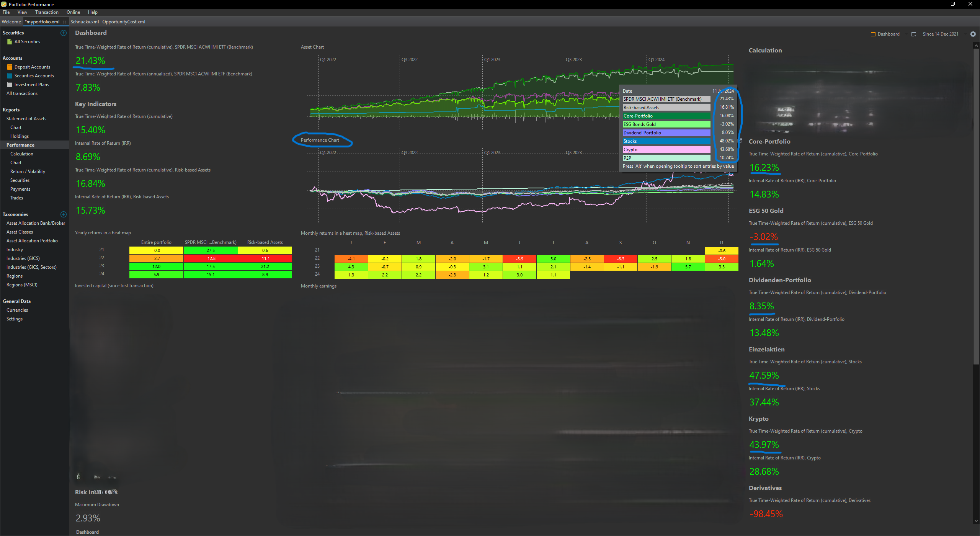Switch to the OpportunityCost.xml tab
The height and width of the screenshot is (536, 980).
pos(124,22)
